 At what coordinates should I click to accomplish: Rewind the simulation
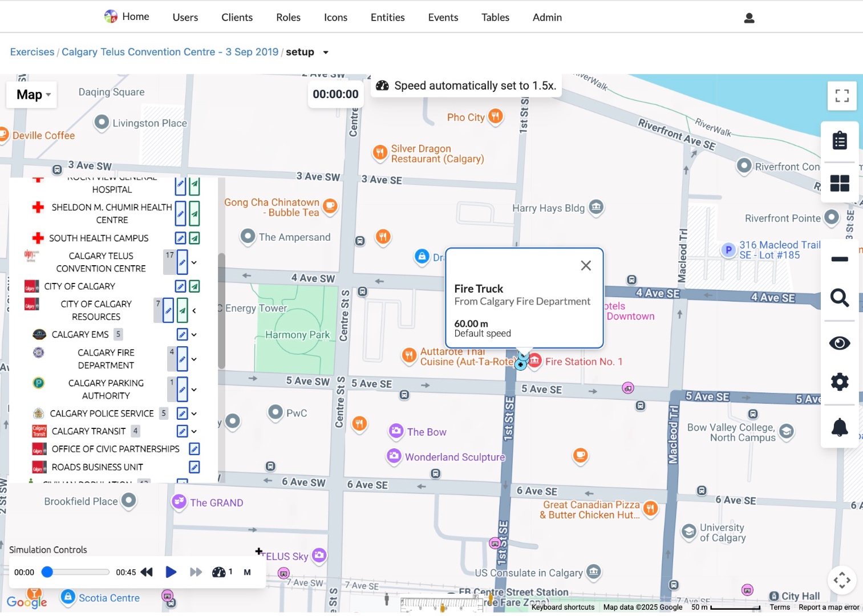click(x=147, y=572)
